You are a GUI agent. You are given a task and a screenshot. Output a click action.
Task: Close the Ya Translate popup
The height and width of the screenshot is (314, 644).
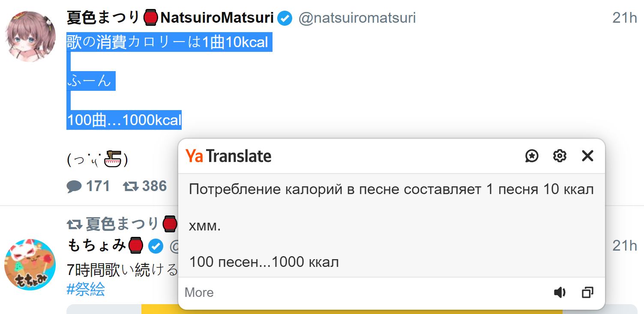587,156
